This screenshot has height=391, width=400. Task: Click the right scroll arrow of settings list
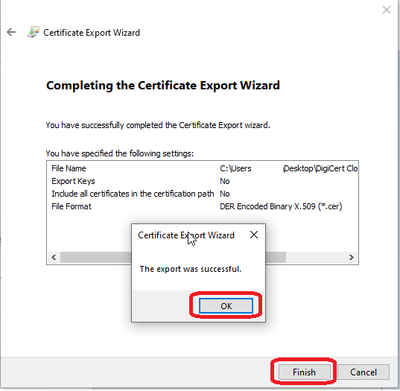[351, 257]
